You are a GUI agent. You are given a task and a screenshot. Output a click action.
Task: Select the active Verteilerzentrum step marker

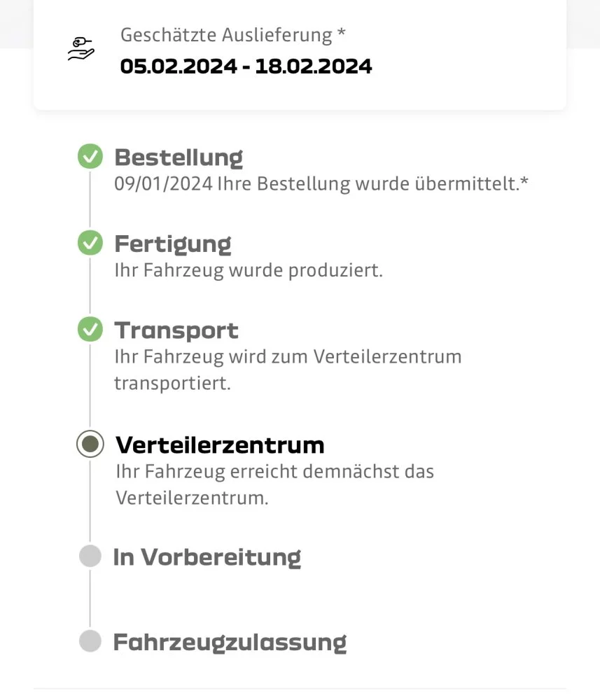click(90, 444)
